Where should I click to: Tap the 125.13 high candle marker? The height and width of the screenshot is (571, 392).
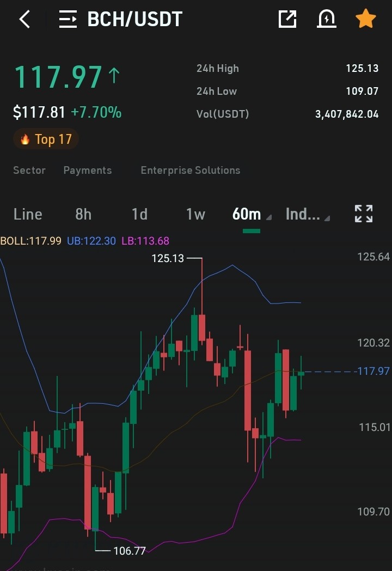[x=168, y=258]
